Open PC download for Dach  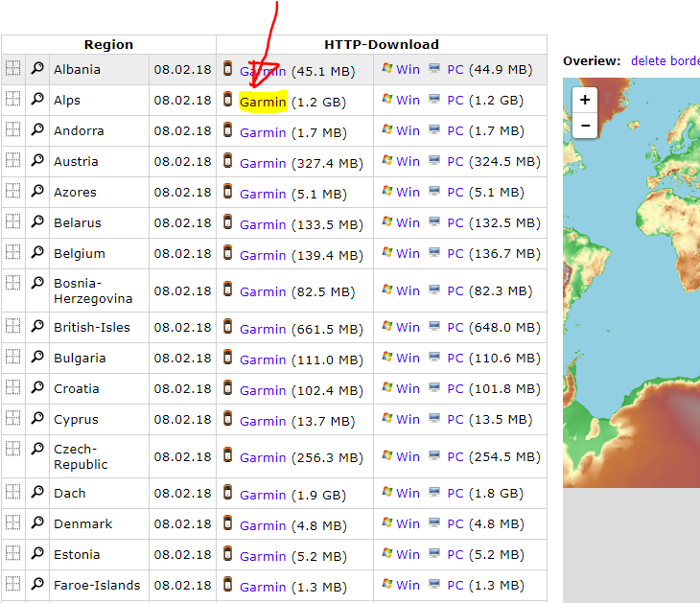point(455,493)
